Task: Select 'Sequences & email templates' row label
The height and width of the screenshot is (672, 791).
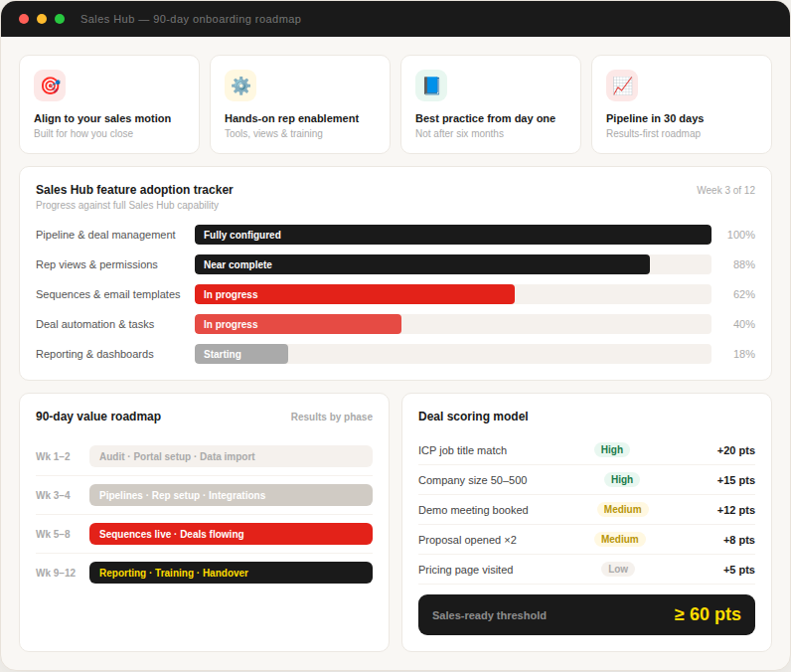Action: click(x=108, y=294)
